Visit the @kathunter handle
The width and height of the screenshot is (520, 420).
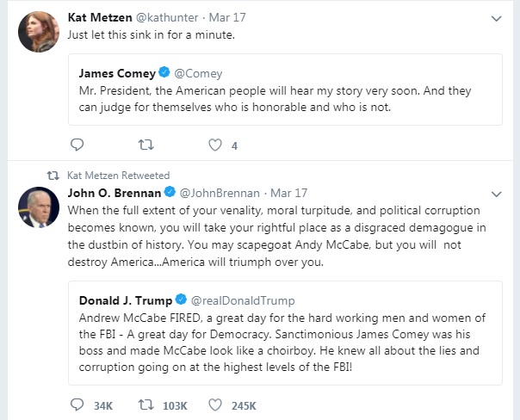(167, 17)
